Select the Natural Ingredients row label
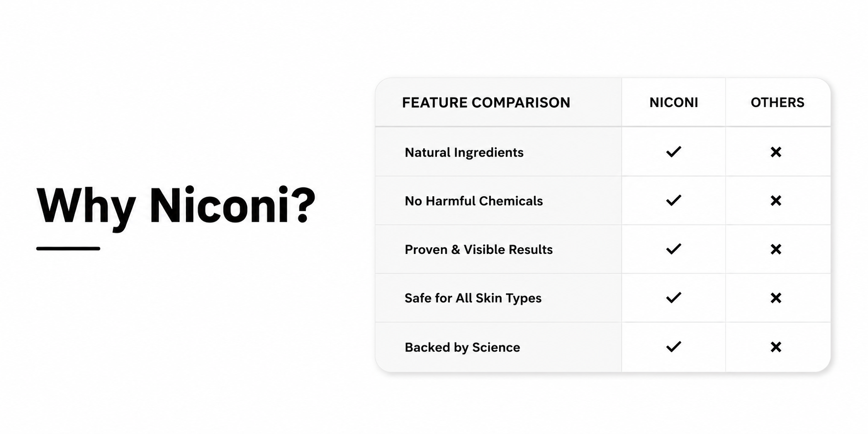868x434 pixels. tap(464, 153)
